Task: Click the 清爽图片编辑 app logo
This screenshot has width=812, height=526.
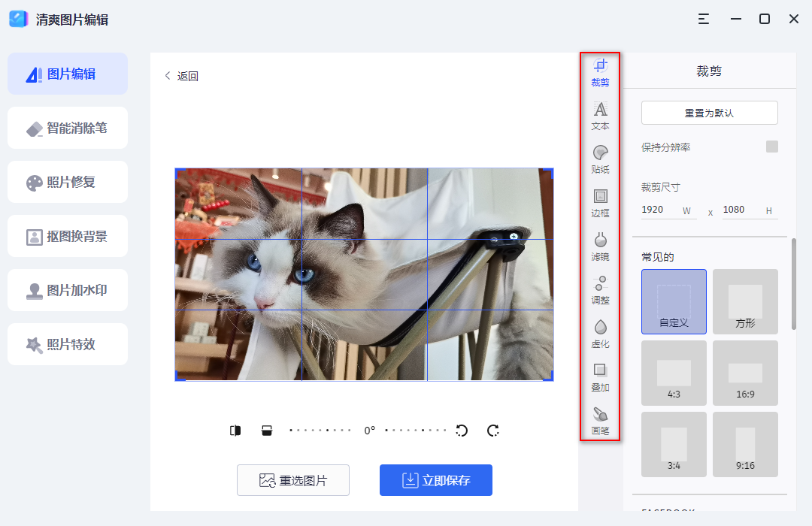Action: click(19, 19)
